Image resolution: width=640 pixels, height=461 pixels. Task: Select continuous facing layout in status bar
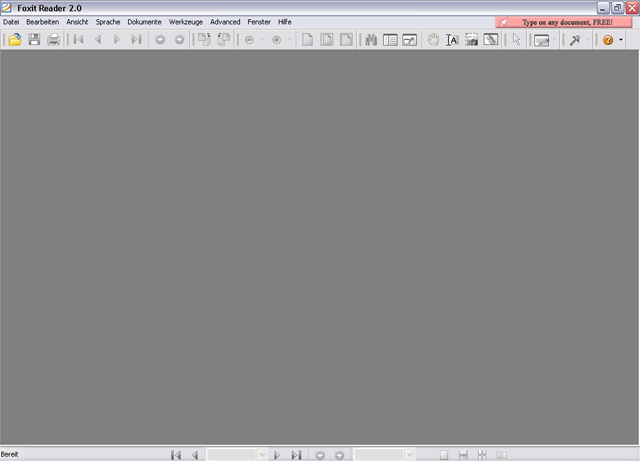482,455
